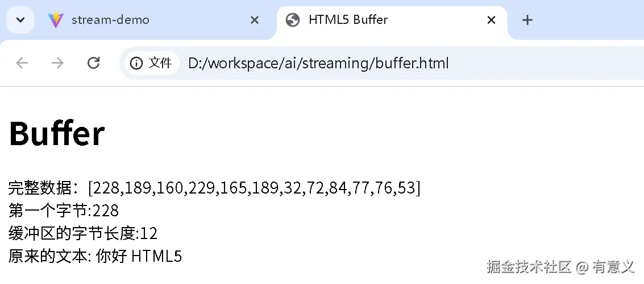Image resolution: width=644 pixels, height=284 pixels.
Task: Close the stream-demo tab
Action: coord(255,20)
